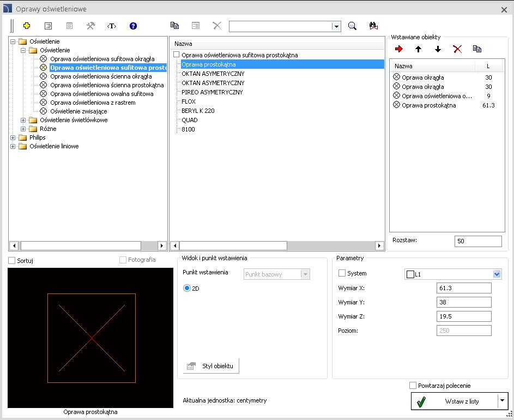The height and width of the screenshot is (420, 514).
Task: Click scroll-right arrow of tree panel
Action: tap(161, 245)
